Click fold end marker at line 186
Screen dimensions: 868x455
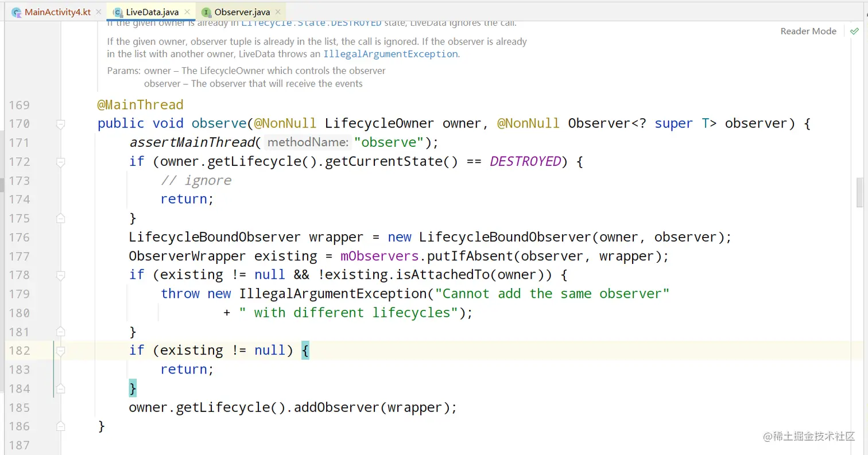tap(60, 426)
